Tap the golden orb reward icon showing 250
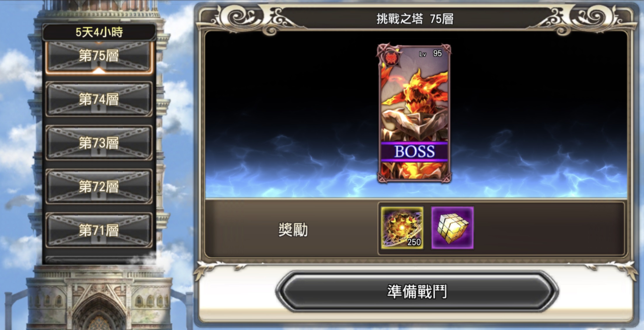Image resolution: width=644 pixels, height=330 pixels. (x=402, y=228)
